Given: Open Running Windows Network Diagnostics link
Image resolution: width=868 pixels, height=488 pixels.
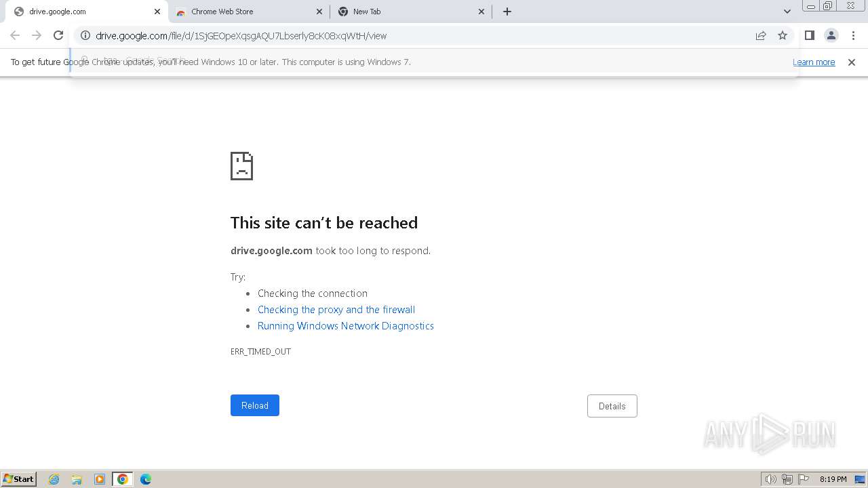Looking at the screenshot, I should [346, 326].
